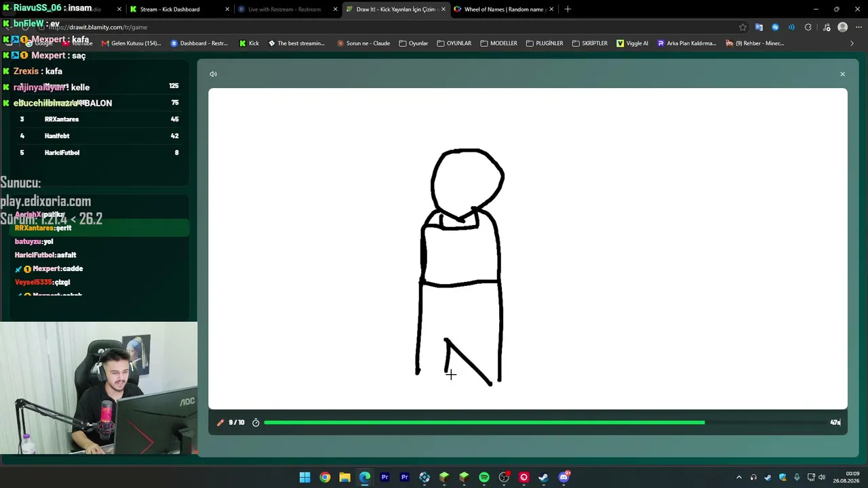The image size is (868, 488).
Task: Expand the MODELLER bookmark folder
Action: [498, 43]
